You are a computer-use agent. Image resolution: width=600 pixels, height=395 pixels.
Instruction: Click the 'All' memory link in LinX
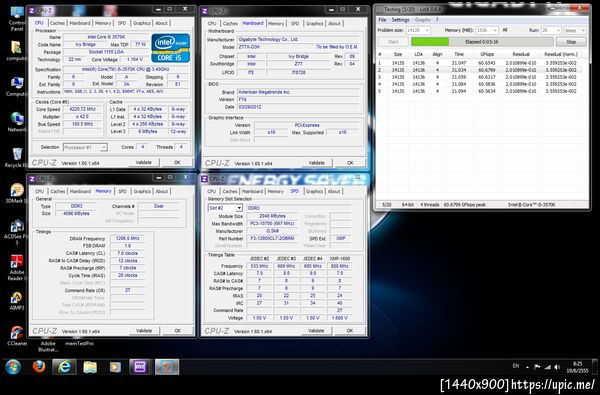[505, 30]
